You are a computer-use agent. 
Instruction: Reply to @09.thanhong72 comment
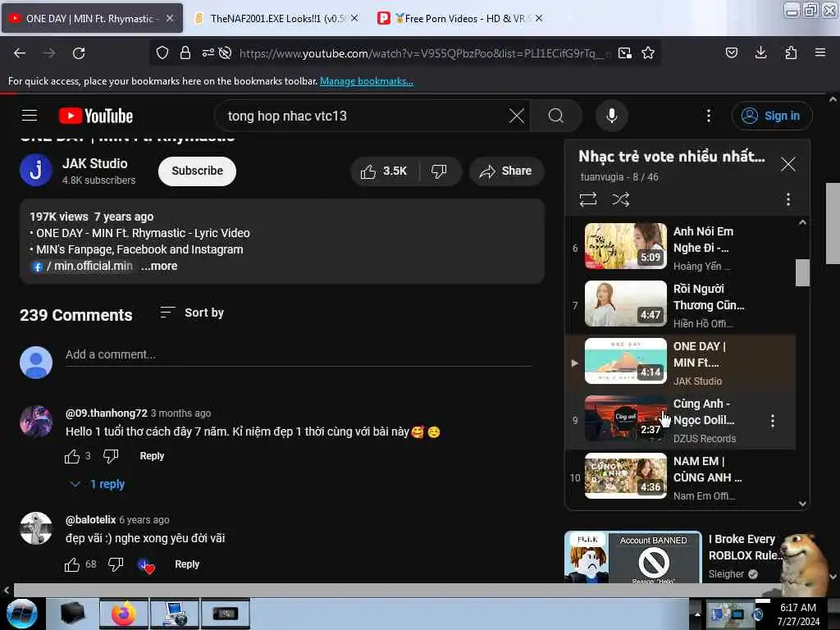[x=152, y=456]
